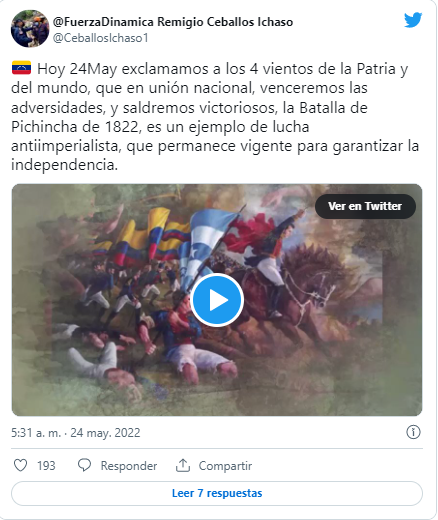438x520 pixels.
Task: Open the @CeballosIchaso1 handle link
Action: pos(101,38)
